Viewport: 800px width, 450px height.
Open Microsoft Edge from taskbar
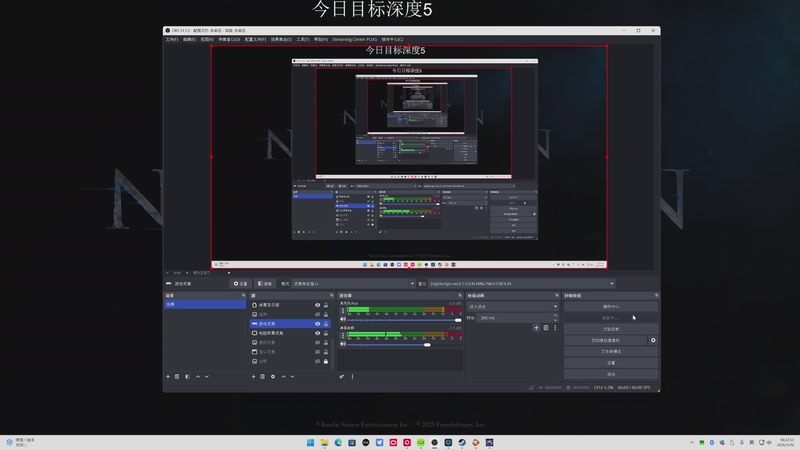[338, 442]
